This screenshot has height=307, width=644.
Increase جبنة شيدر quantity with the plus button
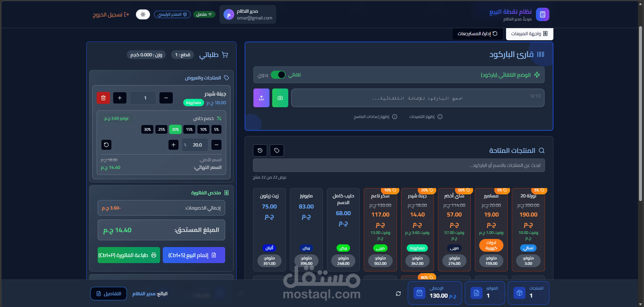pos(119,98)
